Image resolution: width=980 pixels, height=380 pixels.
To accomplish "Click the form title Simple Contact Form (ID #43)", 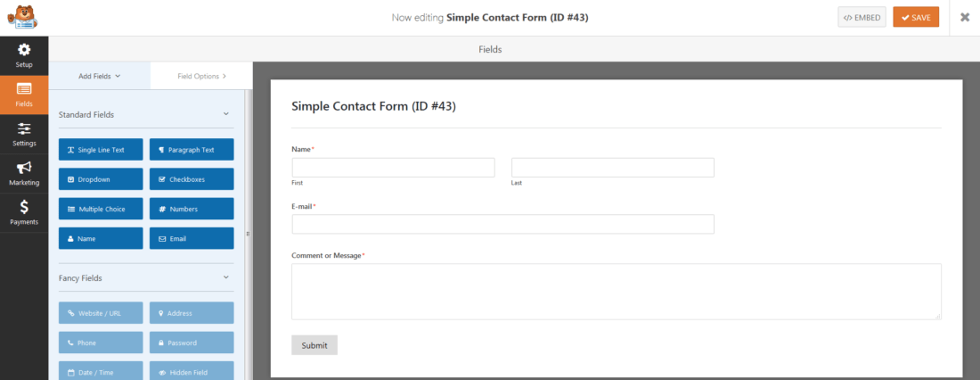I will 374,106.
